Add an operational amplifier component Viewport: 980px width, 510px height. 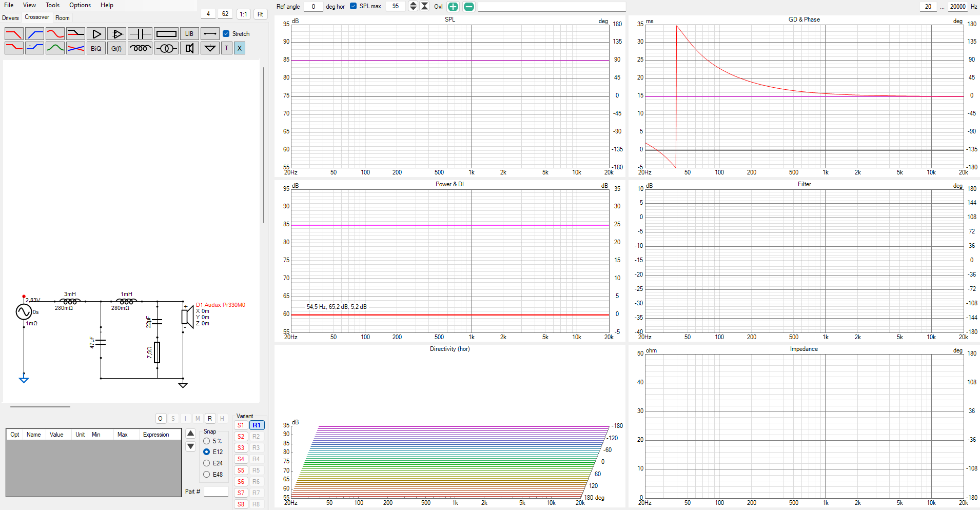pos(116,34)
